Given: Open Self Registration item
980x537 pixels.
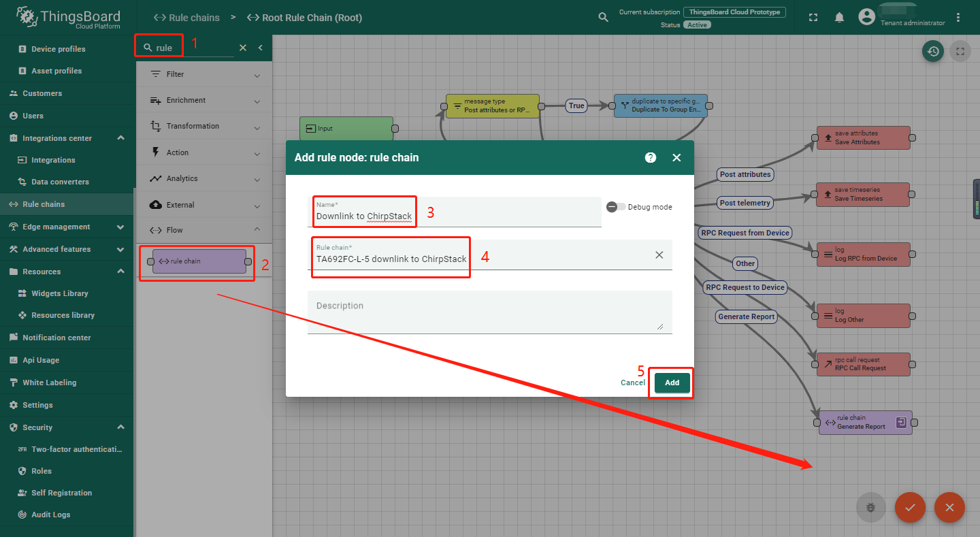Looking at the screenshot, I should pyautogui.click(x=67, y=493).
